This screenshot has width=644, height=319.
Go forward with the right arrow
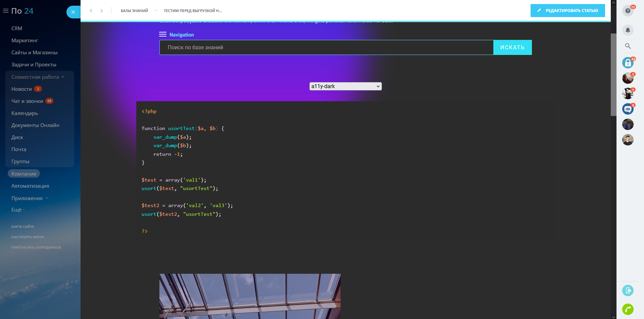[102, 11]
